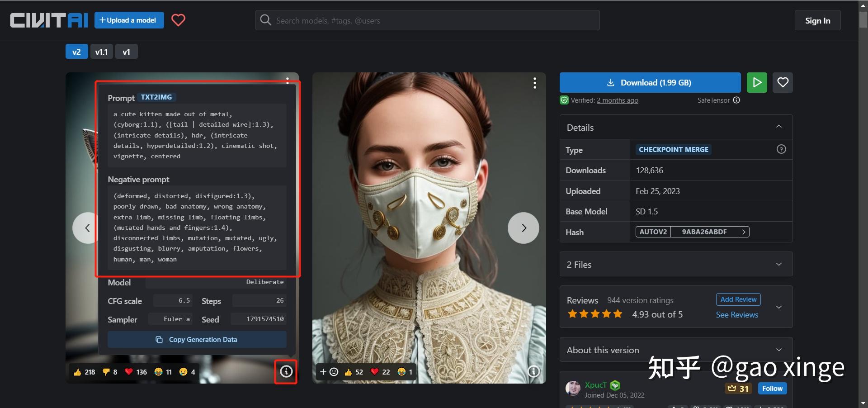Open the Checkpoint Merge help icon
This screenshot has width=868, height=408.
[781, 149]
